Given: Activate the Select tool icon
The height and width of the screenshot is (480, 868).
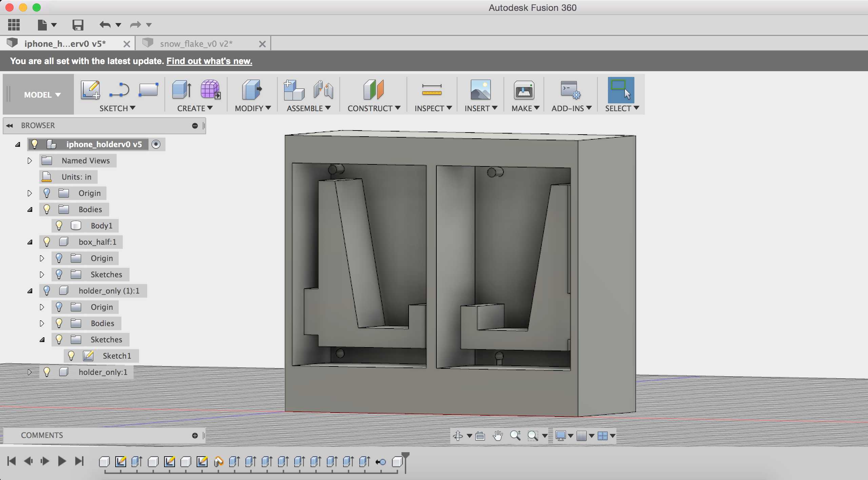Looking at the screenshot, I should click(x=621, y=90).
